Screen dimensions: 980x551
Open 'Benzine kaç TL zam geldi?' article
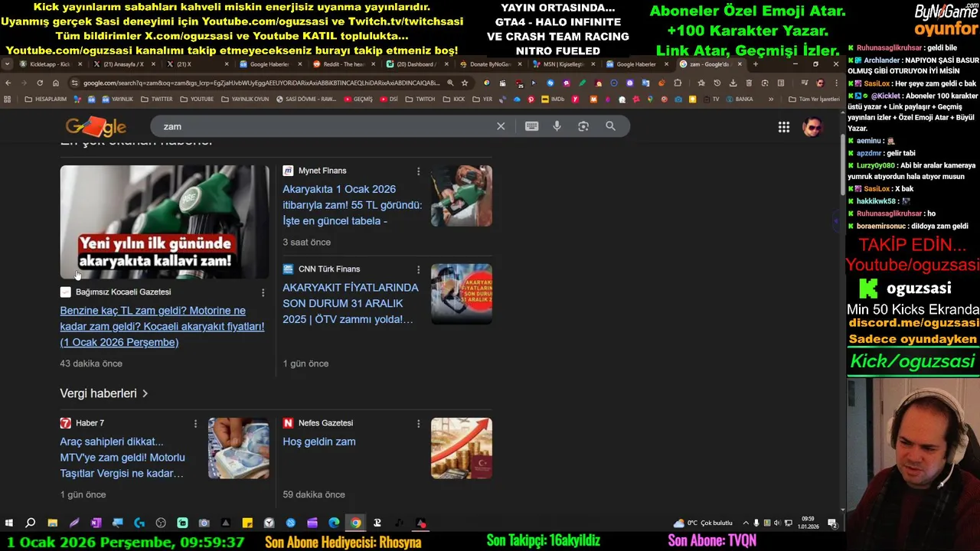click(x=162, y=326)
